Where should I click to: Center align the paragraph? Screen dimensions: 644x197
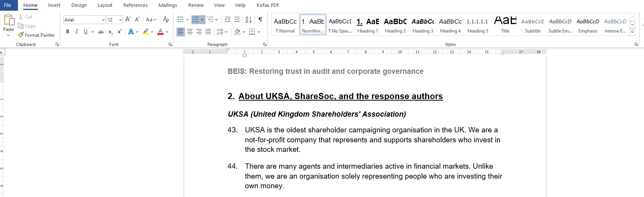[190, 32]
